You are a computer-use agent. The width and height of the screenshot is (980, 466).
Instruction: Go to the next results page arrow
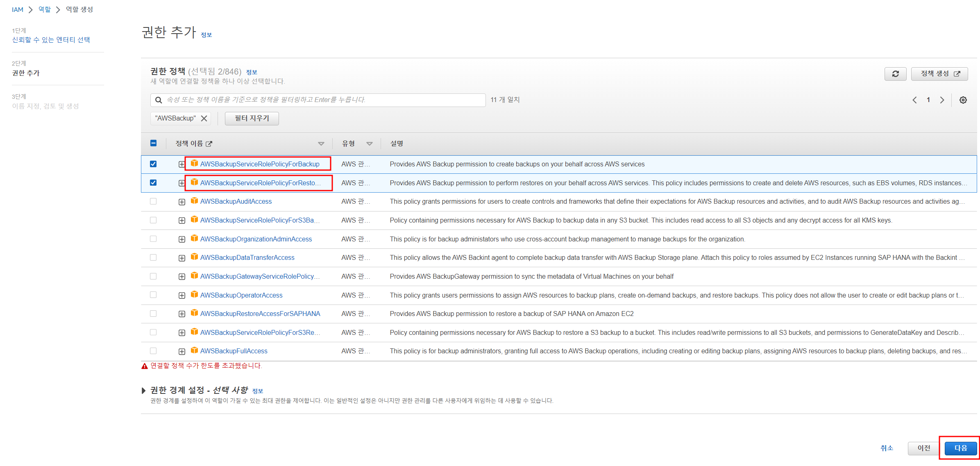click(x=942, y=100)
